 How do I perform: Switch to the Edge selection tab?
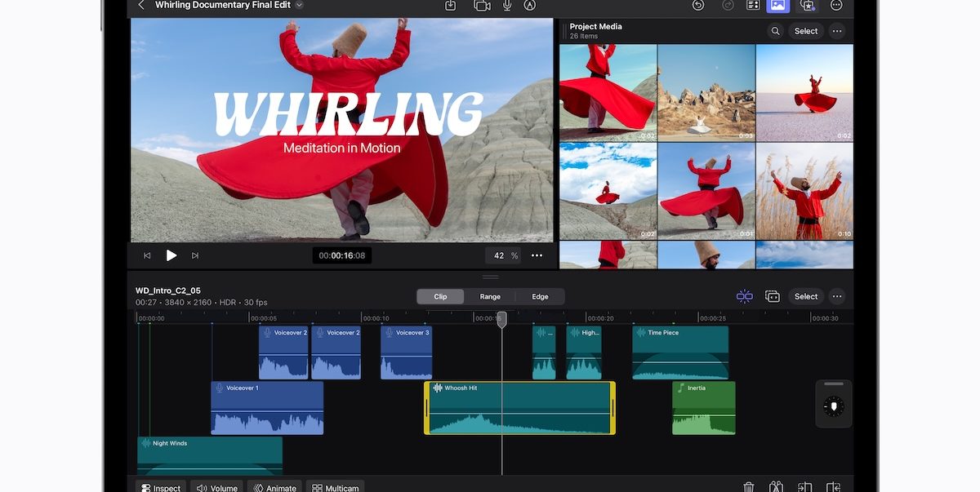[x=540, y=297]
